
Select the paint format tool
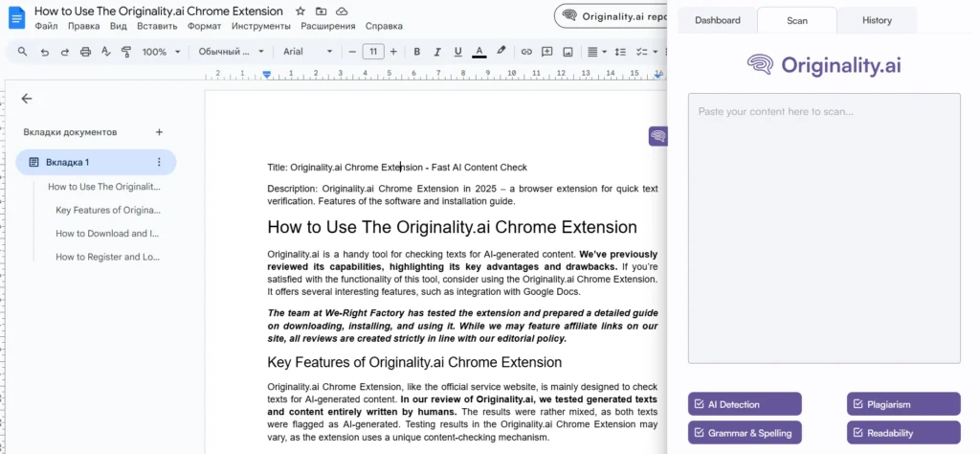126,52
